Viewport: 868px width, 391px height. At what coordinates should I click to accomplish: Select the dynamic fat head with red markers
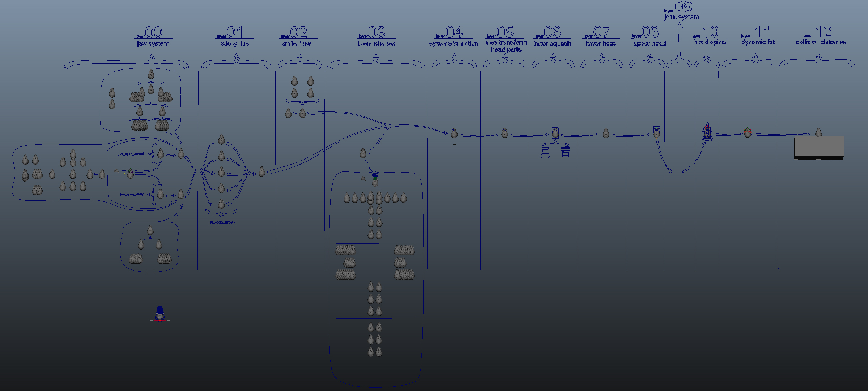pyautogui.click(x=748, y=132)
